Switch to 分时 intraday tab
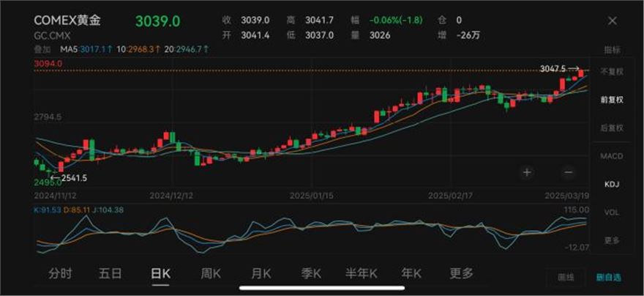Image resolution: width=644 pixels, height=296 pixels. 61,273
